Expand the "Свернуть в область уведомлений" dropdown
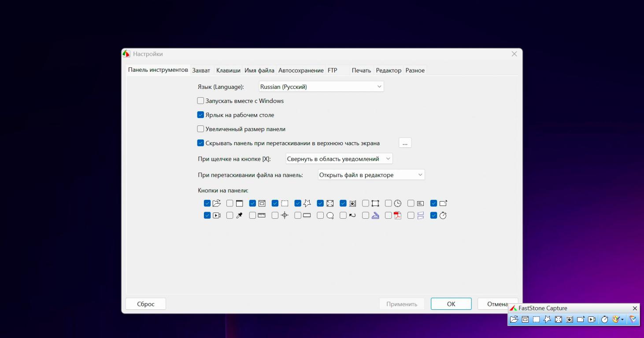644x338 pixels. pyautogui.click(x=339, y=159)
